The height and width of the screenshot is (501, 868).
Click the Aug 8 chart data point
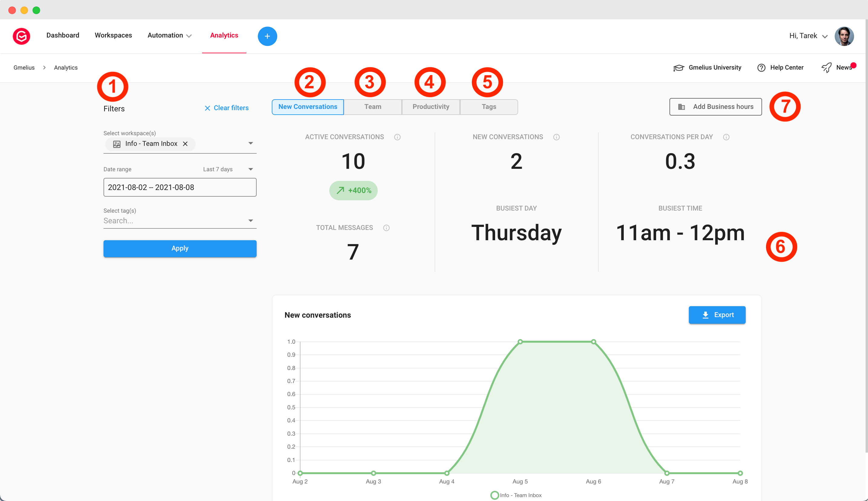[740, 473]
